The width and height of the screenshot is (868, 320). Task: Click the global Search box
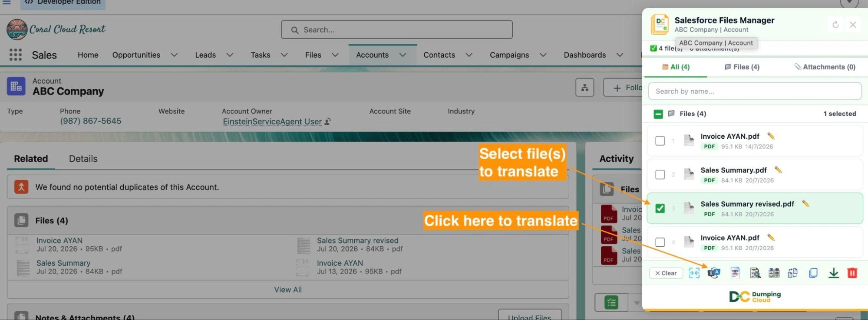[x=397, y=29]
